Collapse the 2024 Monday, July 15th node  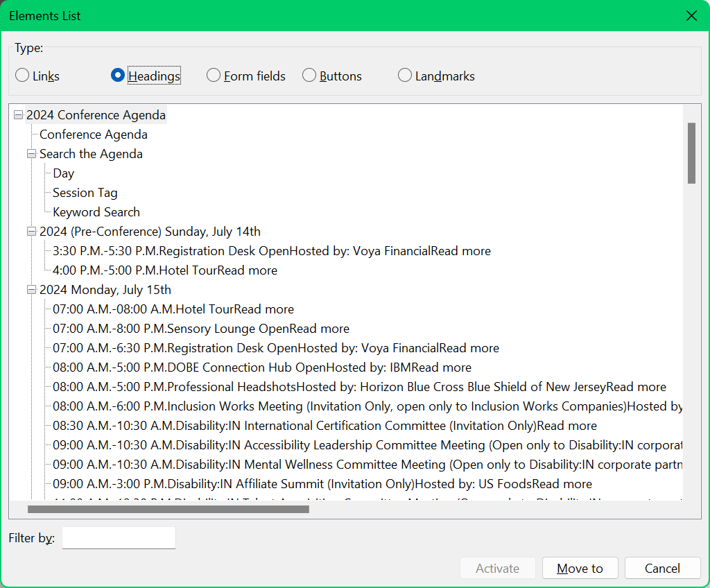(31, 290)
